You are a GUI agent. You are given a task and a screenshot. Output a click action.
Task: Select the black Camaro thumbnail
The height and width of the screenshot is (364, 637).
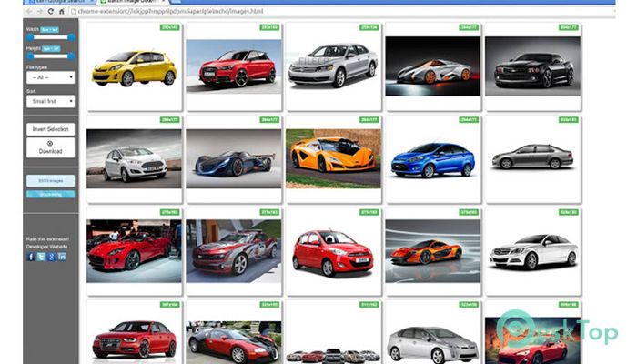532,66
